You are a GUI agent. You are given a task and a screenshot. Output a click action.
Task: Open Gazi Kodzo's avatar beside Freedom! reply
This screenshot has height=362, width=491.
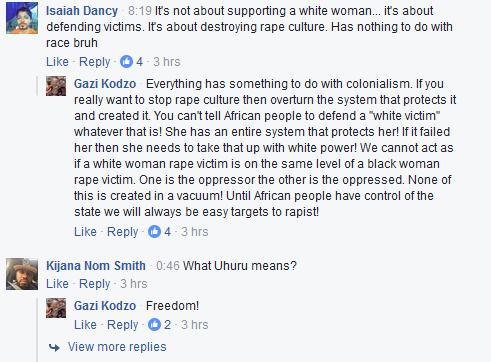tap(56, 308)
